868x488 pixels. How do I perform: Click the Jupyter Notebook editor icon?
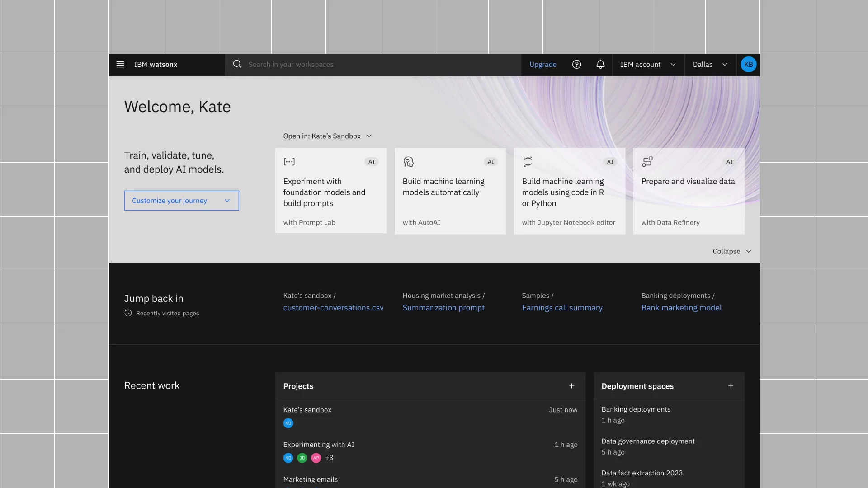pos(528,161)
